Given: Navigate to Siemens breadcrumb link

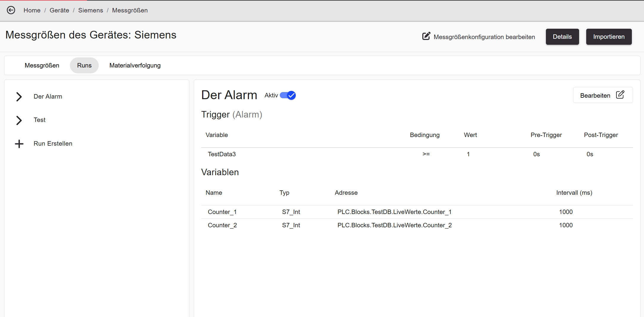Looking at the screenshot, I should (91, 10).
